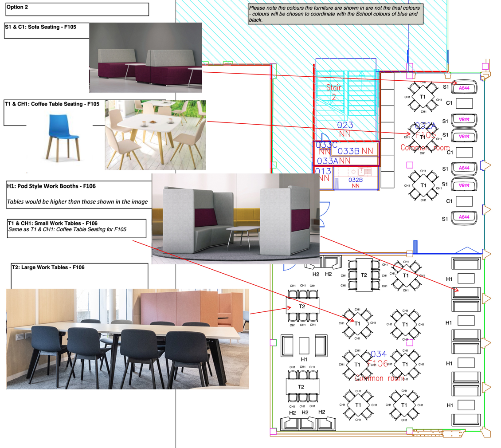Image resolution: width=501 pixels, height=448 pixels.
Task: Open the coffee table seating photo
Action: pyautogui.click(x=155, y=135)
